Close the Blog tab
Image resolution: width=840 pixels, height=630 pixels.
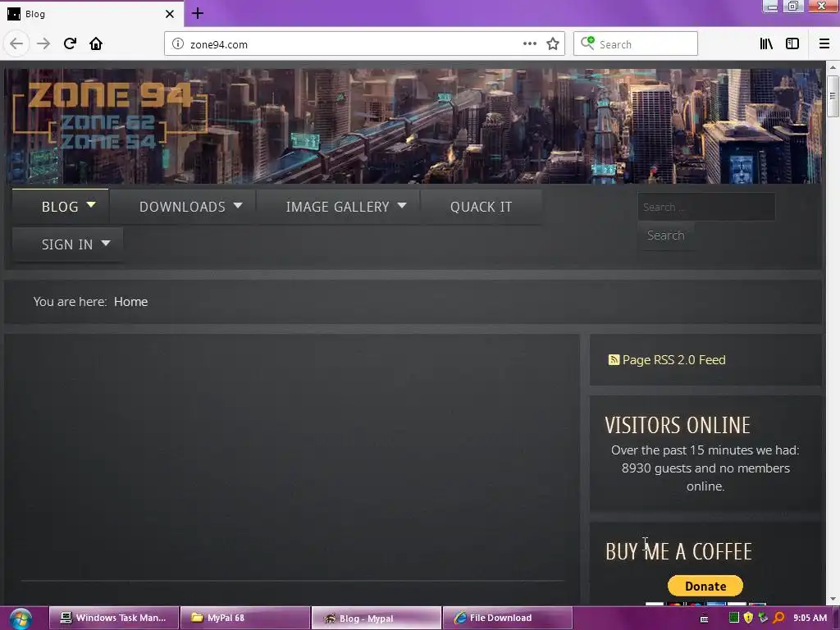coord(170,14)
